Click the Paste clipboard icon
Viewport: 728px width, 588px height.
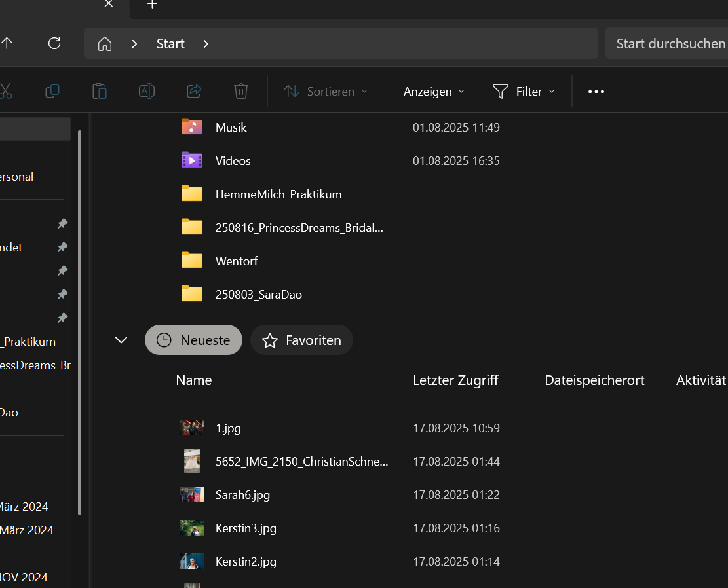[100, 92]
